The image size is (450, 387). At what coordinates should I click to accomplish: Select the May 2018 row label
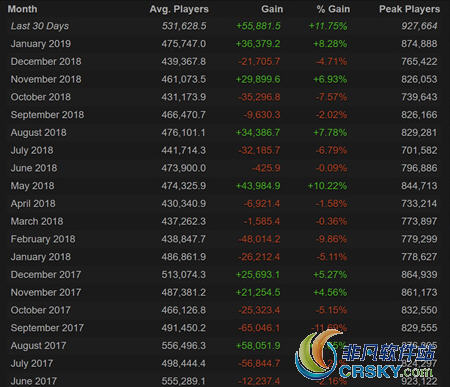pos(32,186)
